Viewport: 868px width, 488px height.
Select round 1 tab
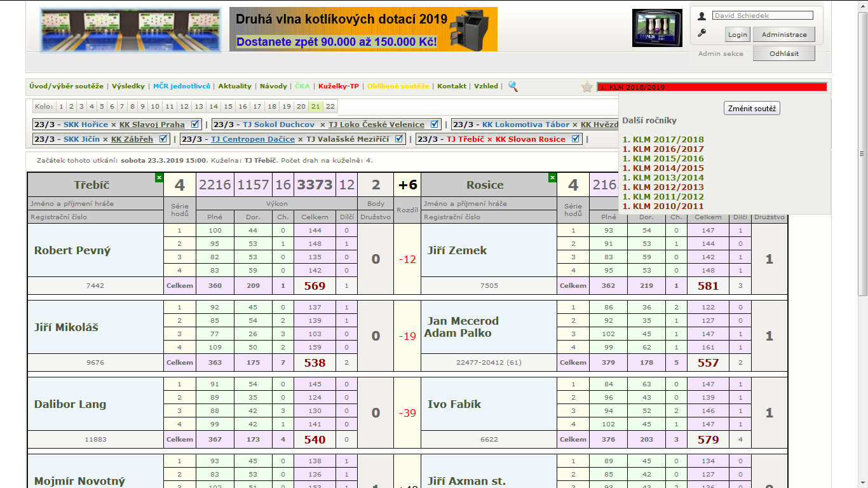pos(62,107)
